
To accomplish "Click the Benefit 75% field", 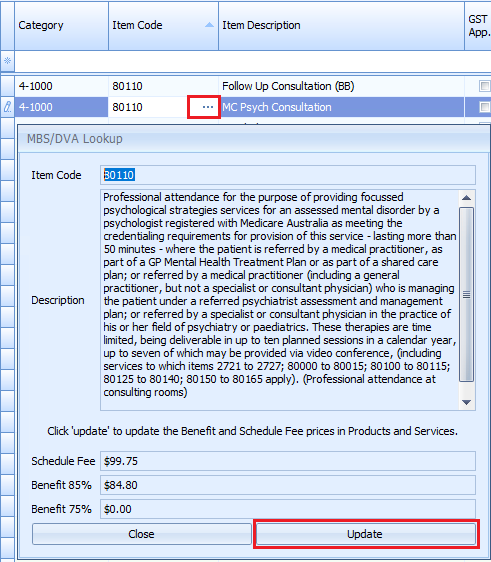I will (x=288, y=509).
